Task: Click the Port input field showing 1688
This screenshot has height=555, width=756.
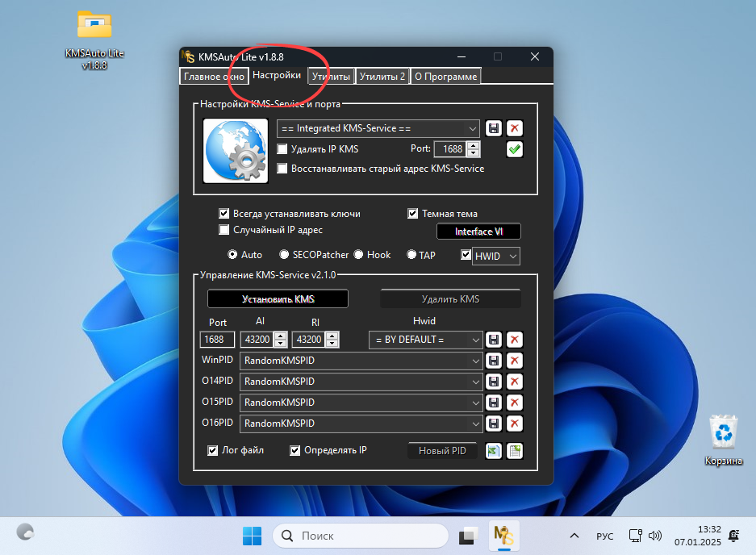Action: coord(452,149)
